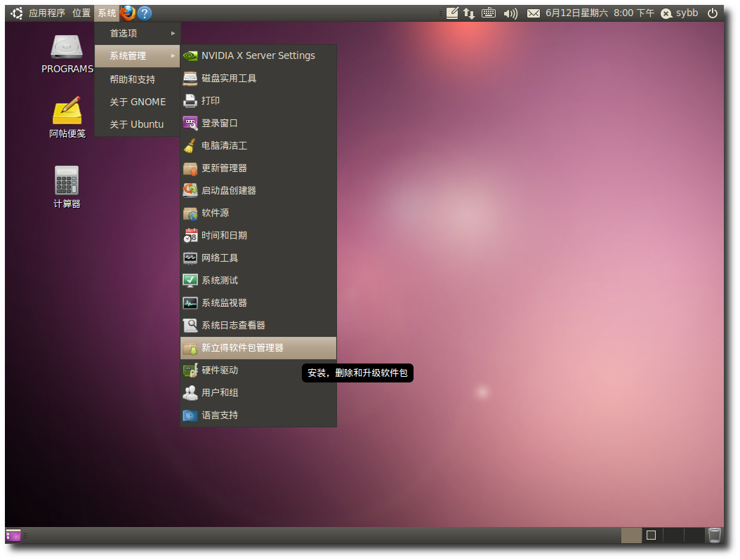Open the power shutdown menu icon
This screenshot has width=740, height=560.
pos(713,13)
